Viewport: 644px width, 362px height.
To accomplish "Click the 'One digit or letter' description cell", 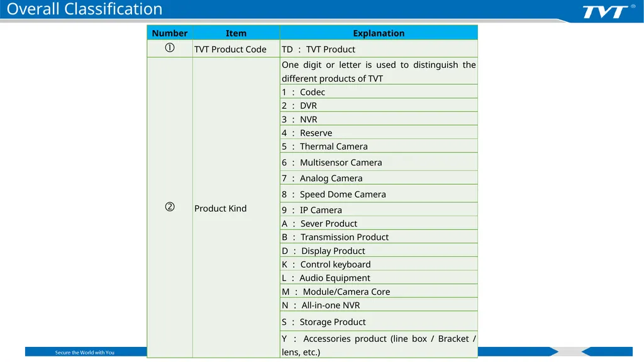I will point(379,72).
